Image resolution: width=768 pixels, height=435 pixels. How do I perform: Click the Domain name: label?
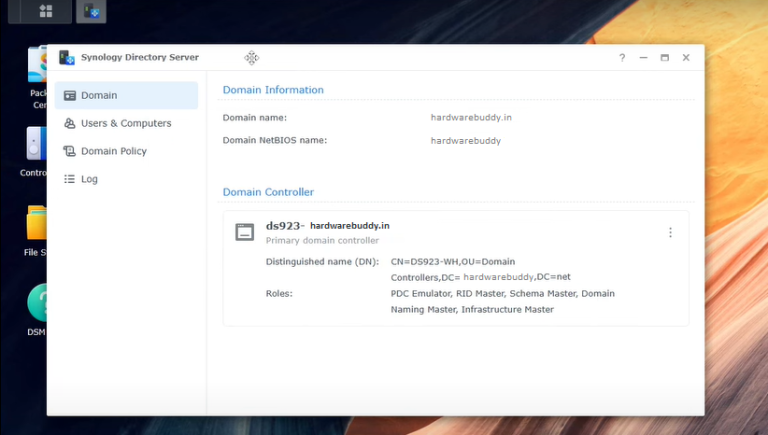coord(255,118)
